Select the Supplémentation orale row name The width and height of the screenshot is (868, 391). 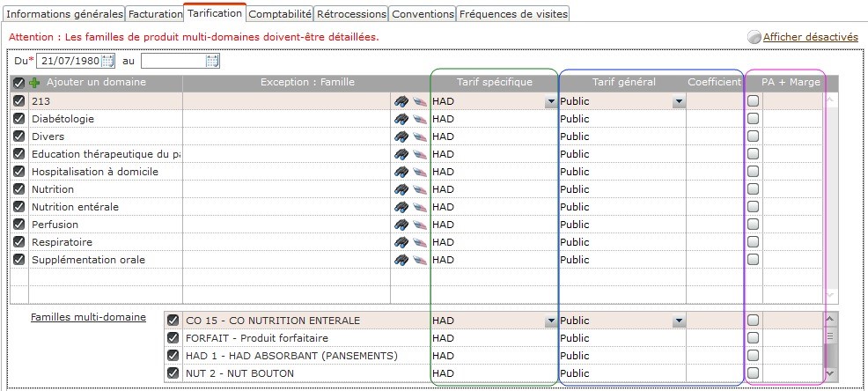[x=88, y=260]
